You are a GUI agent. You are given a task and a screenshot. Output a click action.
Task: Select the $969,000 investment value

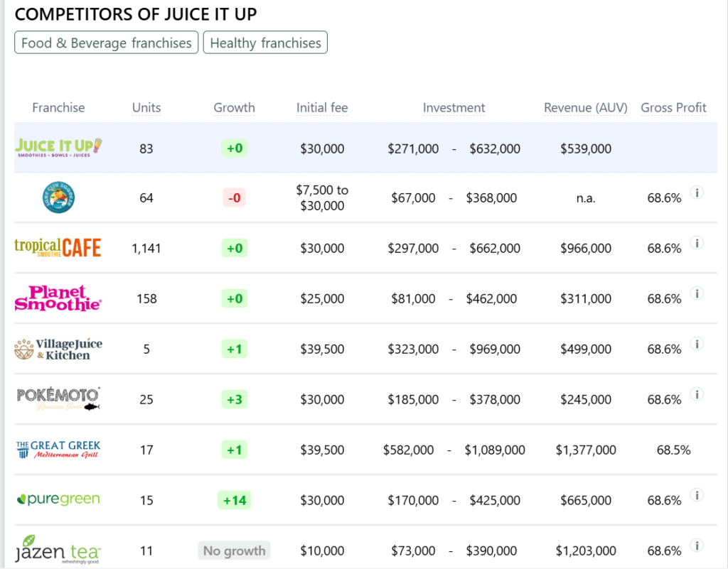coord(495,349)
